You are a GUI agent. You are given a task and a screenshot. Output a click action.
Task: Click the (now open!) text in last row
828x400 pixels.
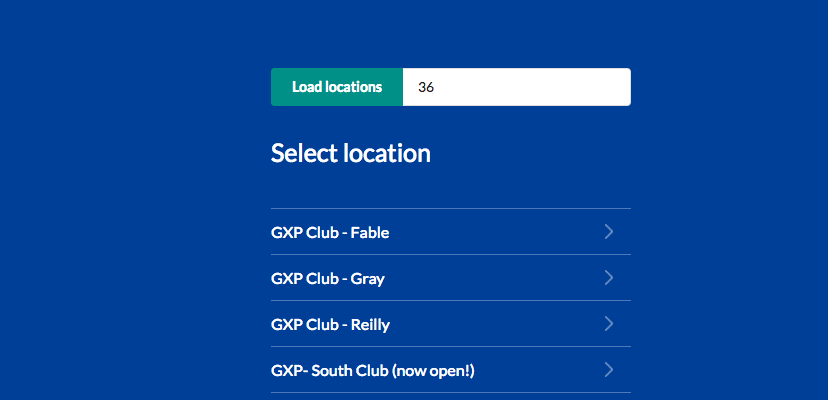coord(433,371)
